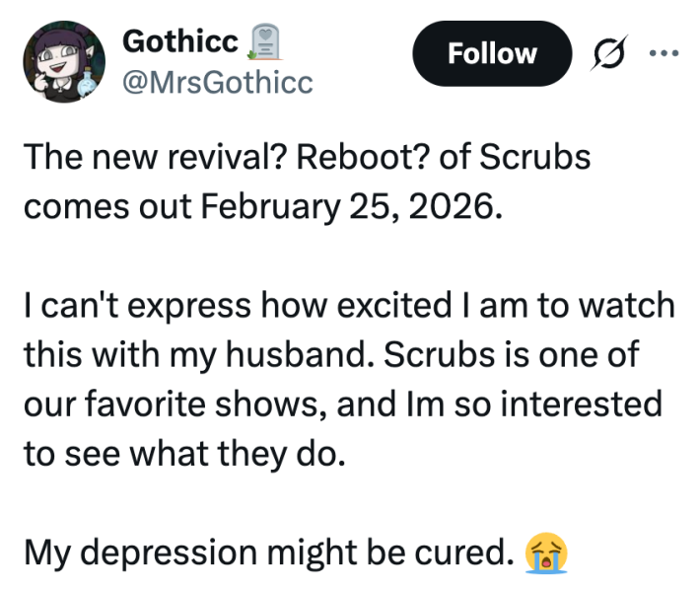
Task: Click the sentence 'My depression might be cured.'
Action: (x=268, y=553)
